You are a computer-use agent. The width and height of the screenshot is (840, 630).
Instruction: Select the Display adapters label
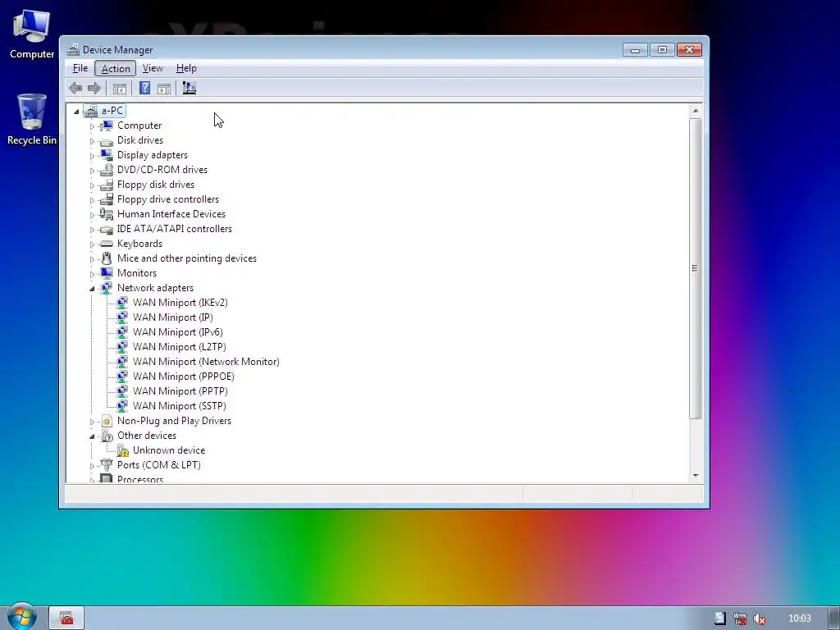click(153, 155)
